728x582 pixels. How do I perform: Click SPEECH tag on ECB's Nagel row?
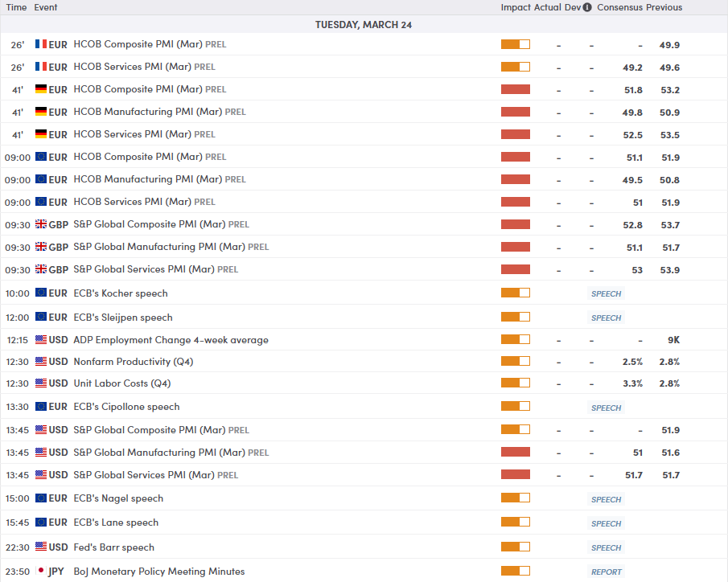(x=606, y=499)
